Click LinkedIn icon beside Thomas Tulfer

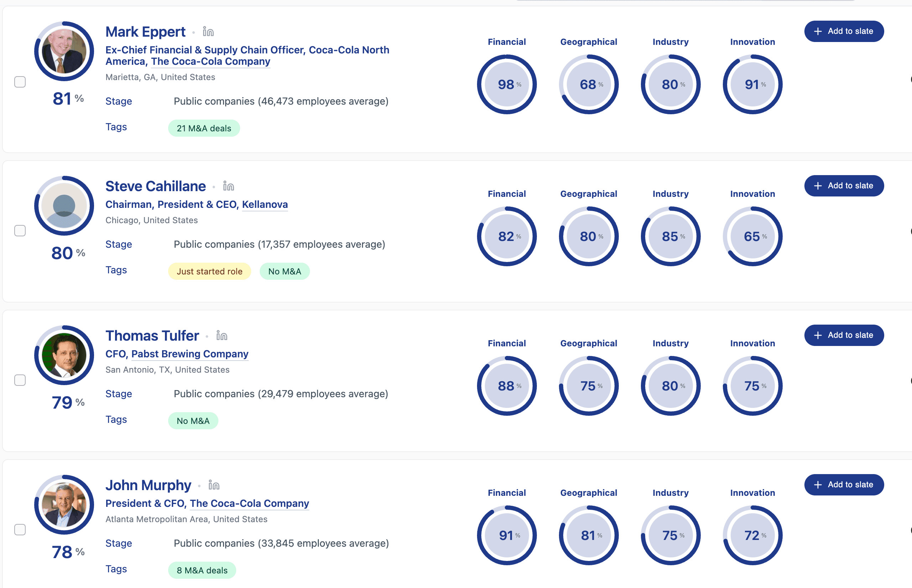click(x=222, y=336)
